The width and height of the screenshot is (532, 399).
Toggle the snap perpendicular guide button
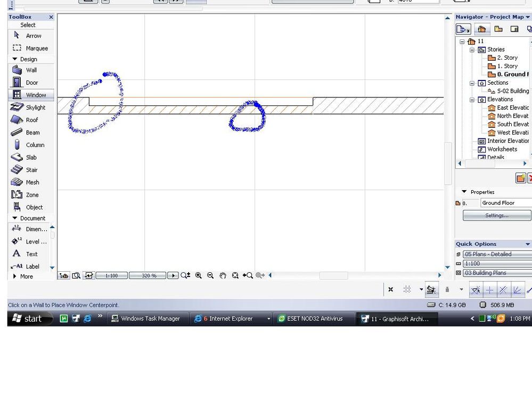click(476, 290)
